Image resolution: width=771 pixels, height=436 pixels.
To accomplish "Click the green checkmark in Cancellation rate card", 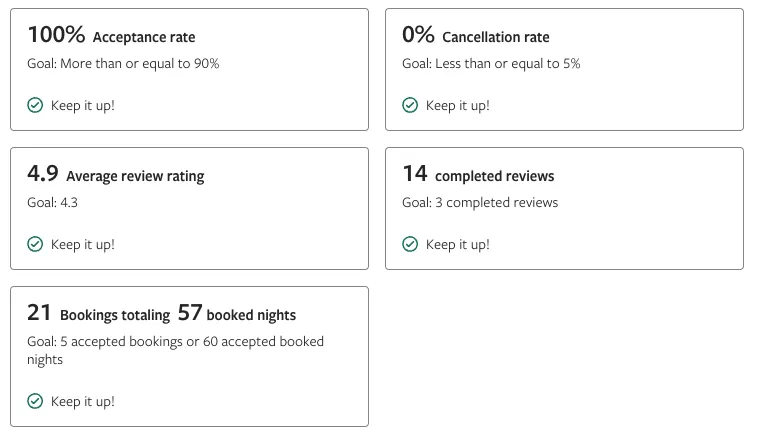I will click(x=410, y=105).
